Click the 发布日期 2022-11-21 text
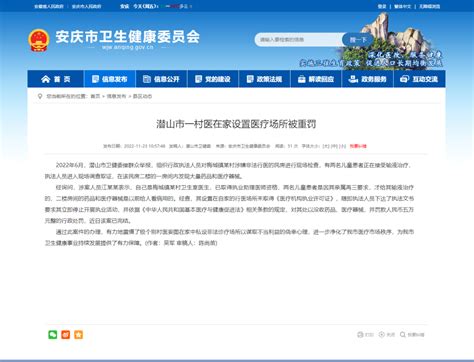474x362 pixels. point(134,146)
